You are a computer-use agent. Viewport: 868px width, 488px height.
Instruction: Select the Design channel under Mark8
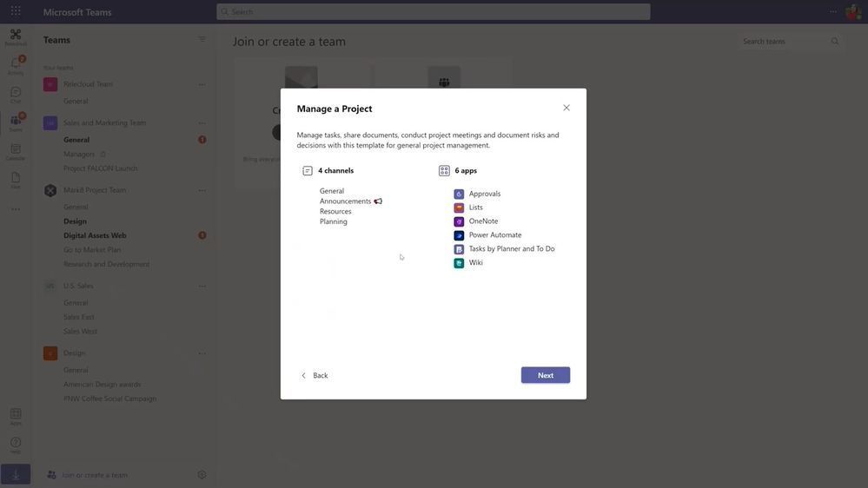[75, 221]
